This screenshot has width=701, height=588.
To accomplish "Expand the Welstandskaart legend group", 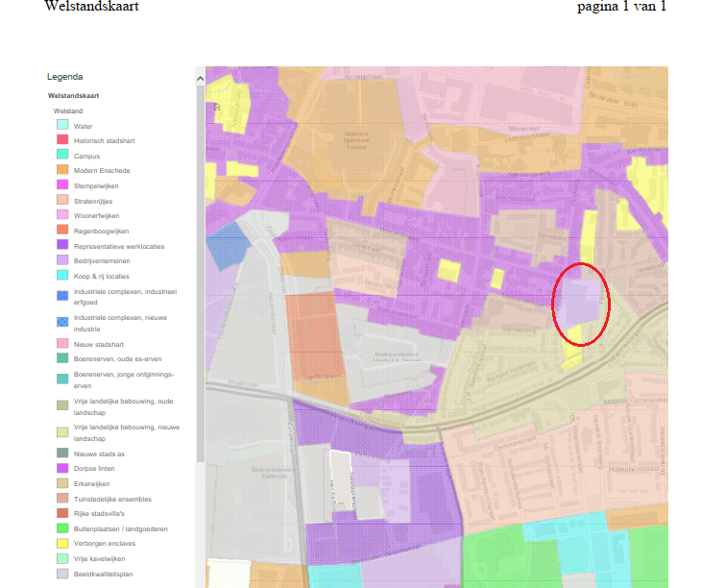I will [x=74, y=96].
